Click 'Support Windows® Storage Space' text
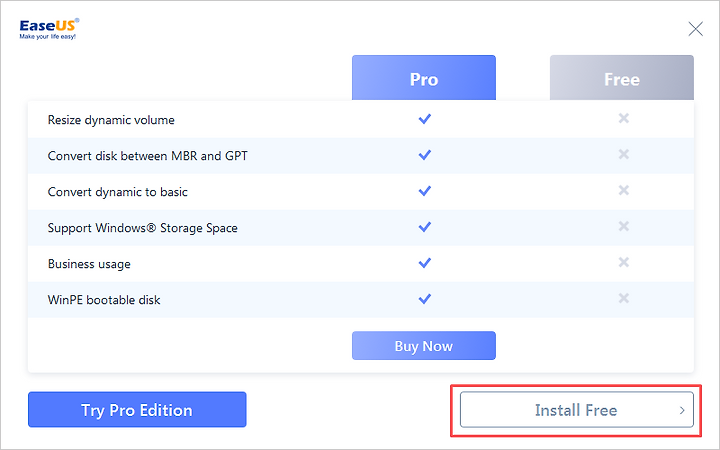 143,228
